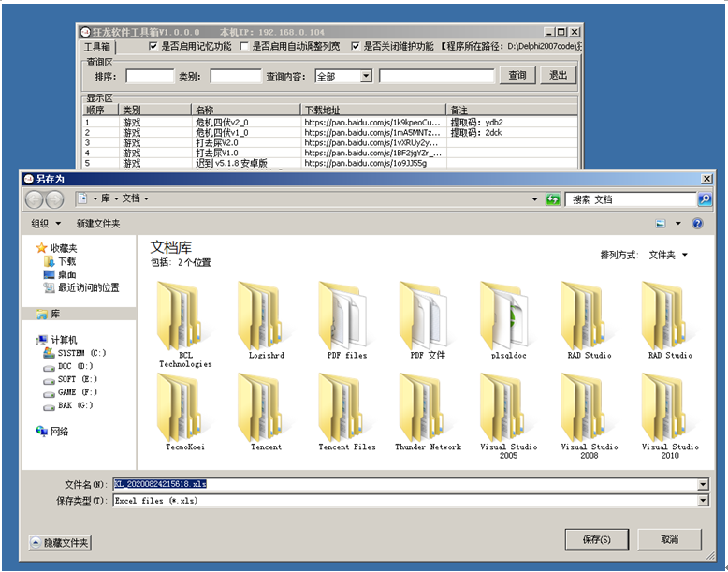Click the 文件名 filename field
728x572 pixels.
click(x=405, y=484)
